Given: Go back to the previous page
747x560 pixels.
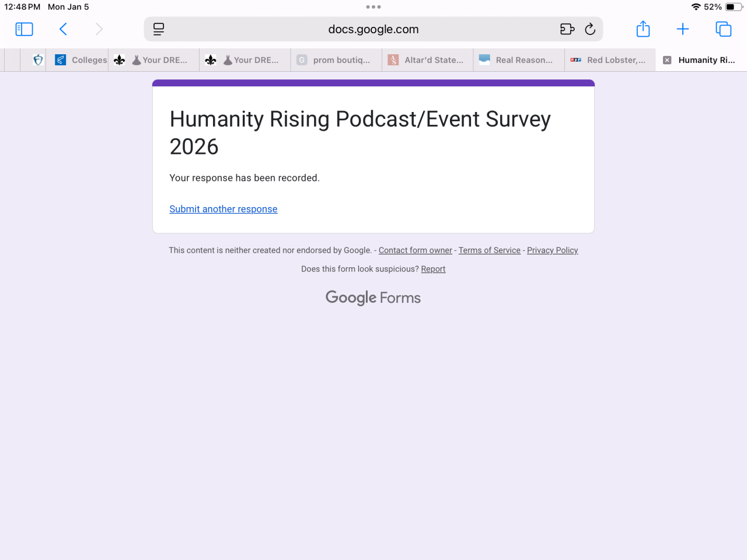Looking at the screenshot, I should pyautogui.click(x=64, y=29).
